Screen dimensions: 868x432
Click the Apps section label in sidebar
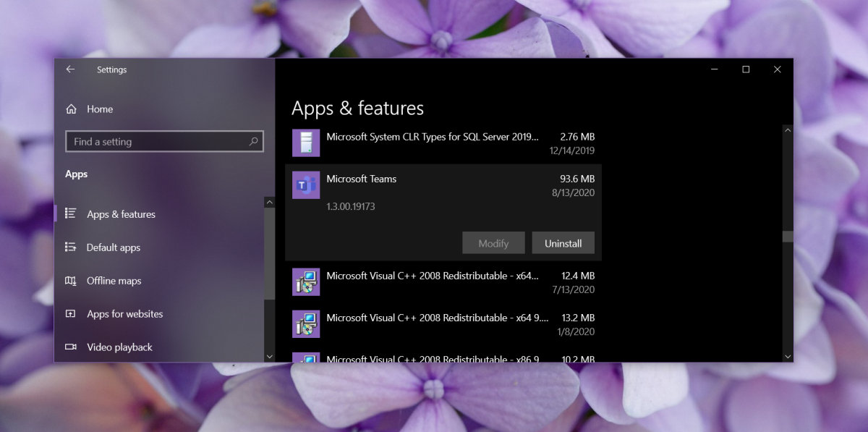click(x=76, y=174)
